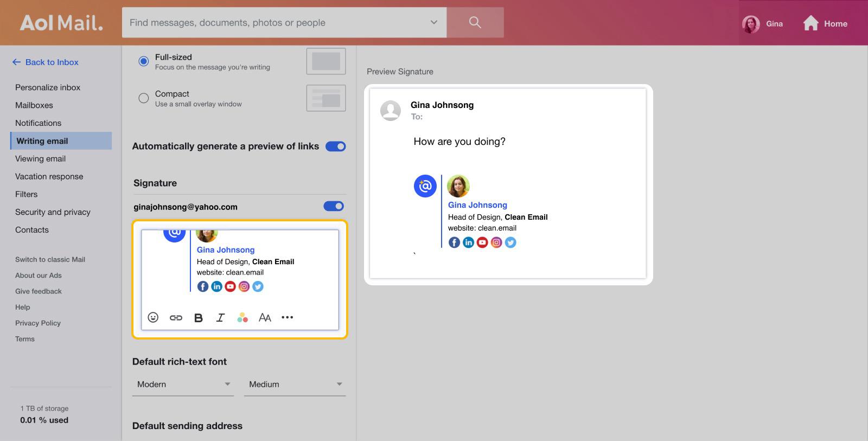
Task: Open Mailboxes settings
Action: coord(34,105)
